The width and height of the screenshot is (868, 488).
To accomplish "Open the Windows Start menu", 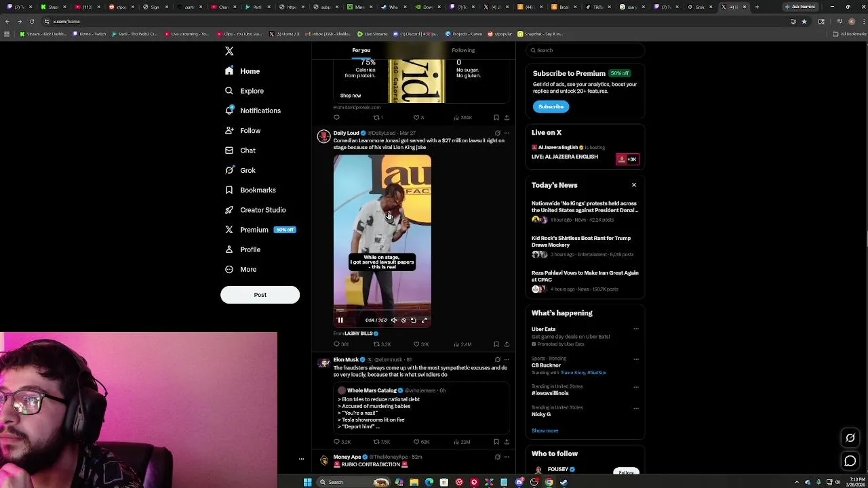I will click(x=307, y=482).
